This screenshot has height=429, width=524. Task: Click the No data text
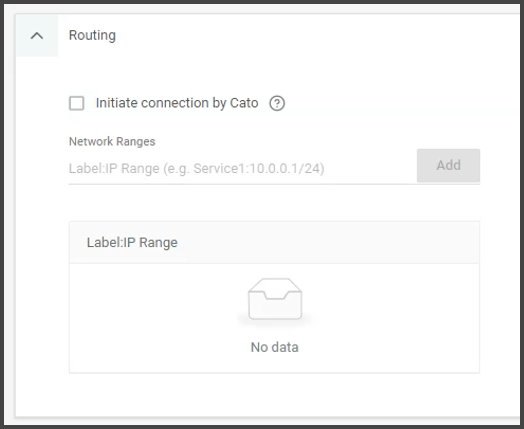point(275,347)
